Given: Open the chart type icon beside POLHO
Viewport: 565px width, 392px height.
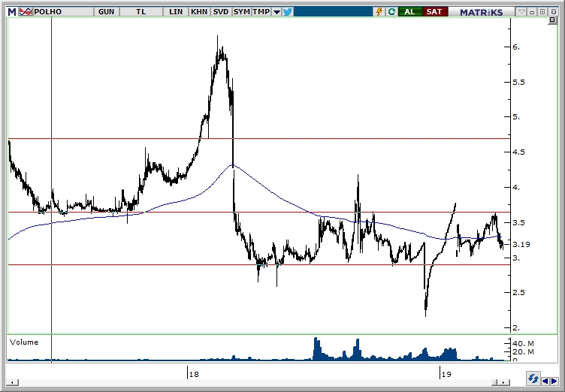Looking at the screenshot, I should (26, 12).
